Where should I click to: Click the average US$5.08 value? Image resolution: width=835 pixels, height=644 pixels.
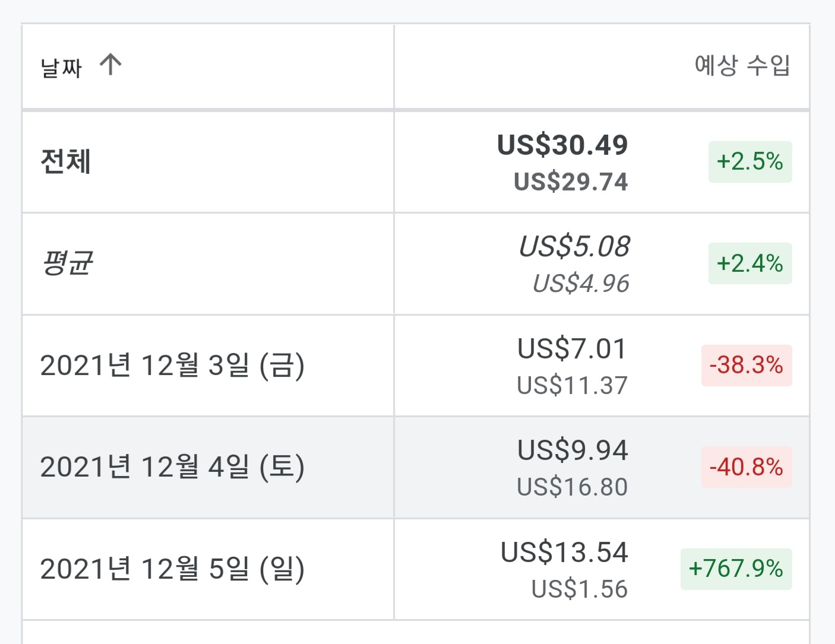(574, 246)
